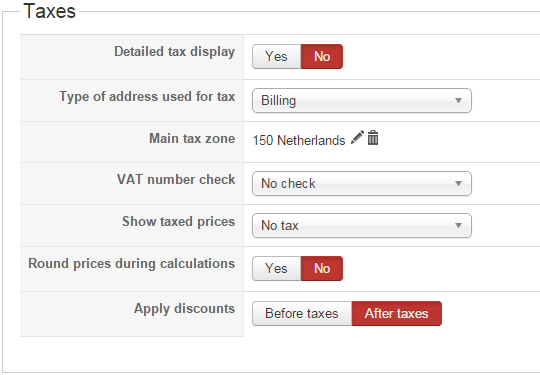
Task: Click the Show taxed prices label
Action: 178,221
